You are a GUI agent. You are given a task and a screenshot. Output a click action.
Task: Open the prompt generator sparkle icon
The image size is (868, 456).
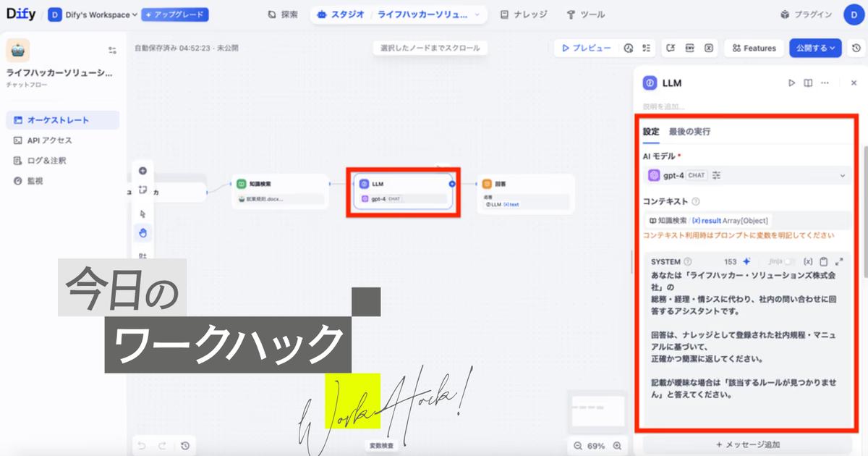coord(746,262)
